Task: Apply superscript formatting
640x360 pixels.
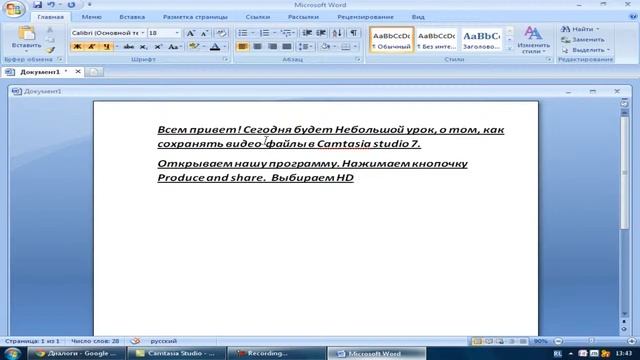Action: (158, 47)
